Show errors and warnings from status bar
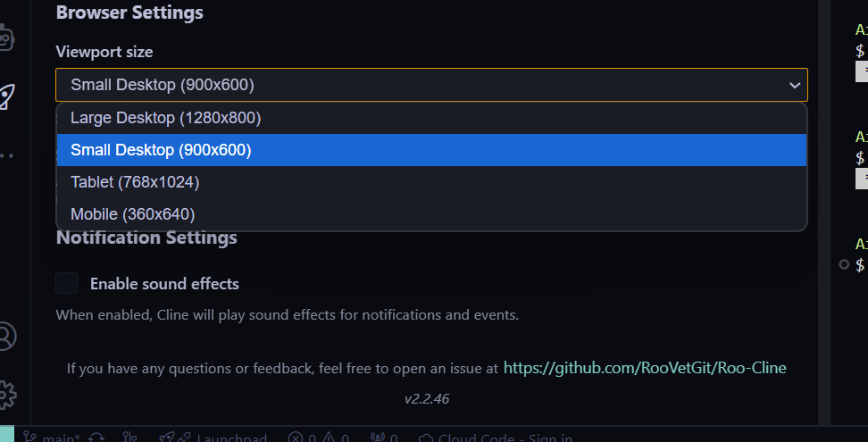 318,438
